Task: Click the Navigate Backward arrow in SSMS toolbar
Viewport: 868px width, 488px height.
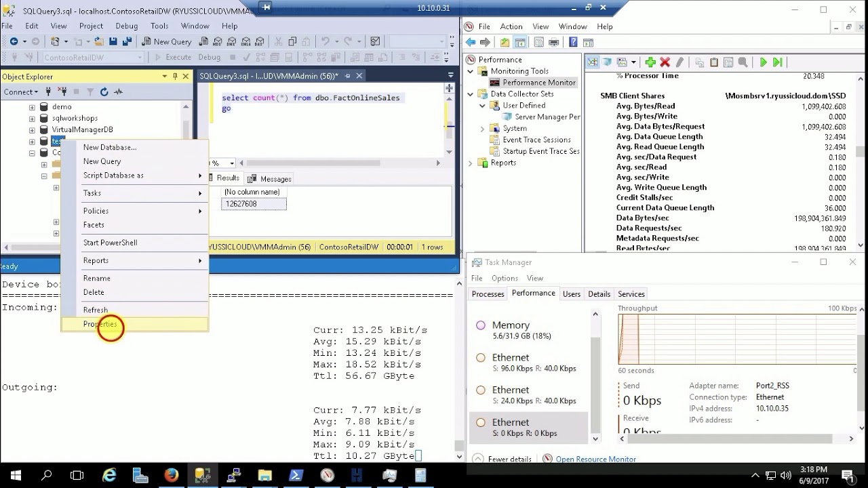Action: 14,41
